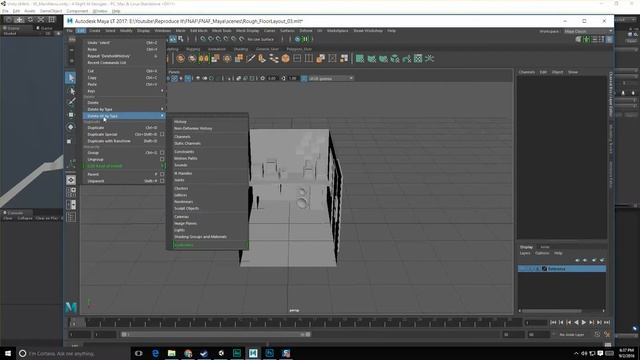This screenshot has height=360, width=640.
Task: Open the Workspace dropdown
Action: tap(588, 31)
